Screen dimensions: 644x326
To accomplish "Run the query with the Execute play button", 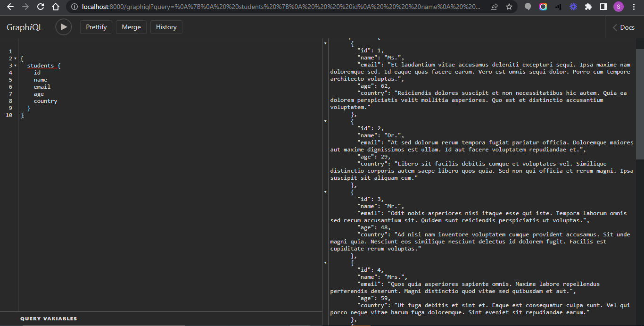I will coord(64,27).
